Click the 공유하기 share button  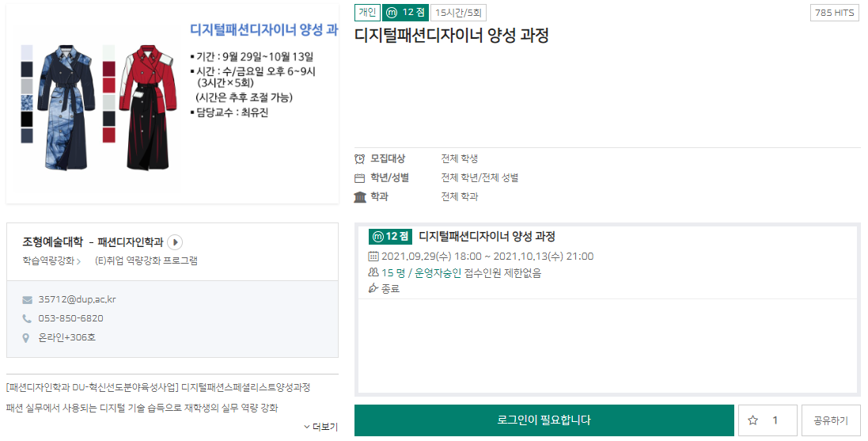tap(830, 420)
